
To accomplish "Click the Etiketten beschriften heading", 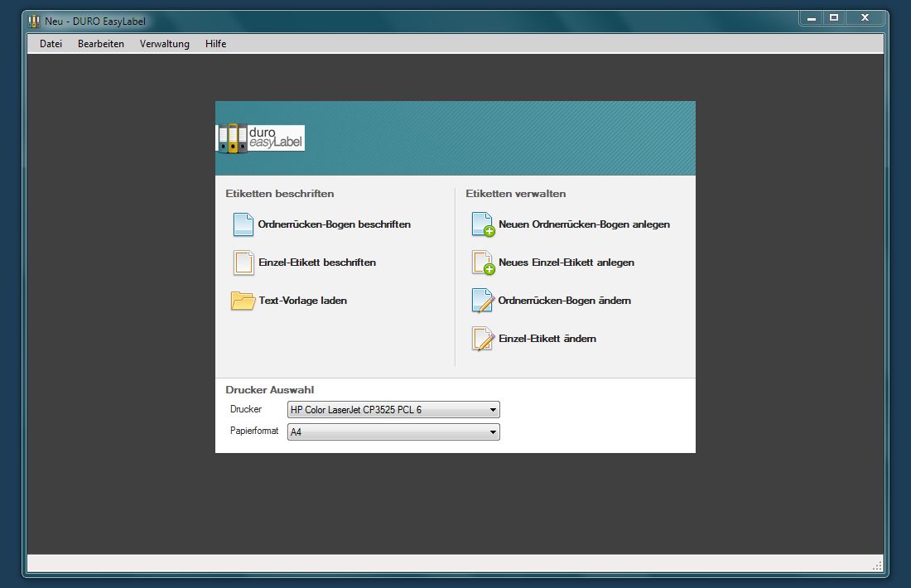I will [x=279, y=194].
